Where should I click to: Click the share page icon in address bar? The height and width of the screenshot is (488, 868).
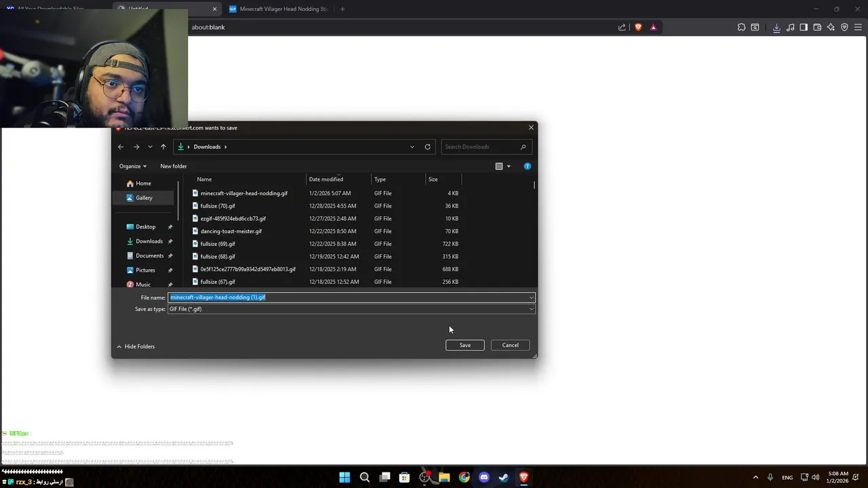tap(622, 27)
